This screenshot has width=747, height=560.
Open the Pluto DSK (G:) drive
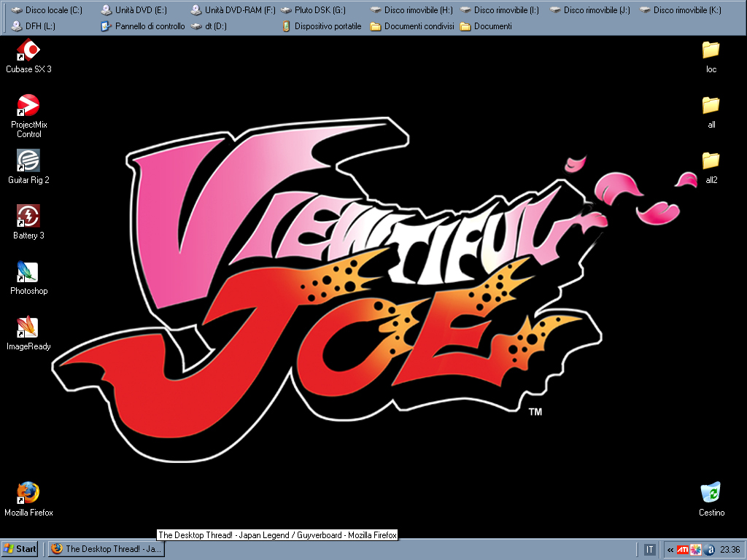click(313, 10)
